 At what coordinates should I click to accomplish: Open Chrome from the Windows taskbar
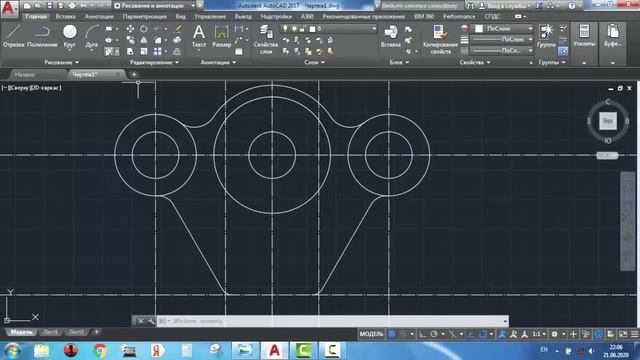tap(100, 351)
